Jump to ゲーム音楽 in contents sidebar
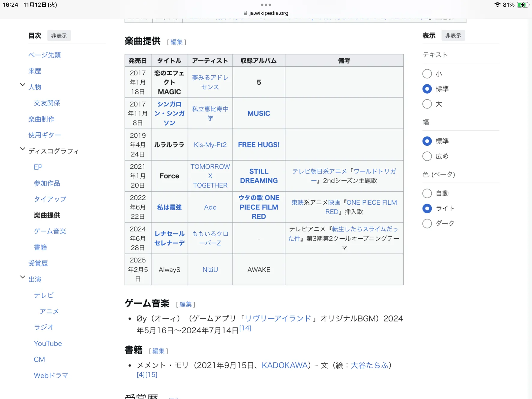The width and height of the screenshot is (532, 399). (50, 231)
